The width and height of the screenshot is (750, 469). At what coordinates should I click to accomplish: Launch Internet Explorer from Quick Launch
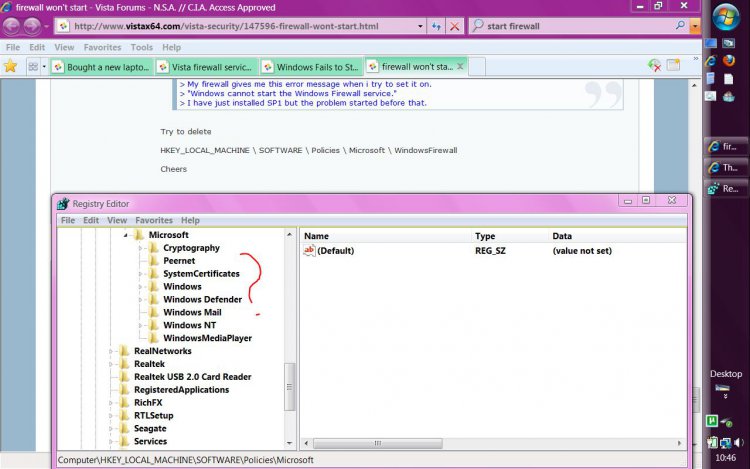[711, 61]
